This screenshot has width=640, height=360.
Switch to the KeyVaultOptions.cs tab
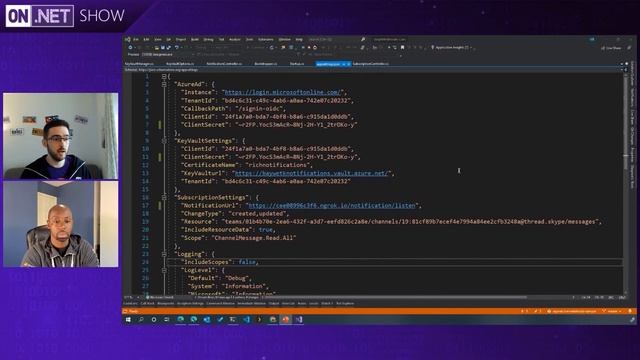pyautogui.click(x=180, y=64)
